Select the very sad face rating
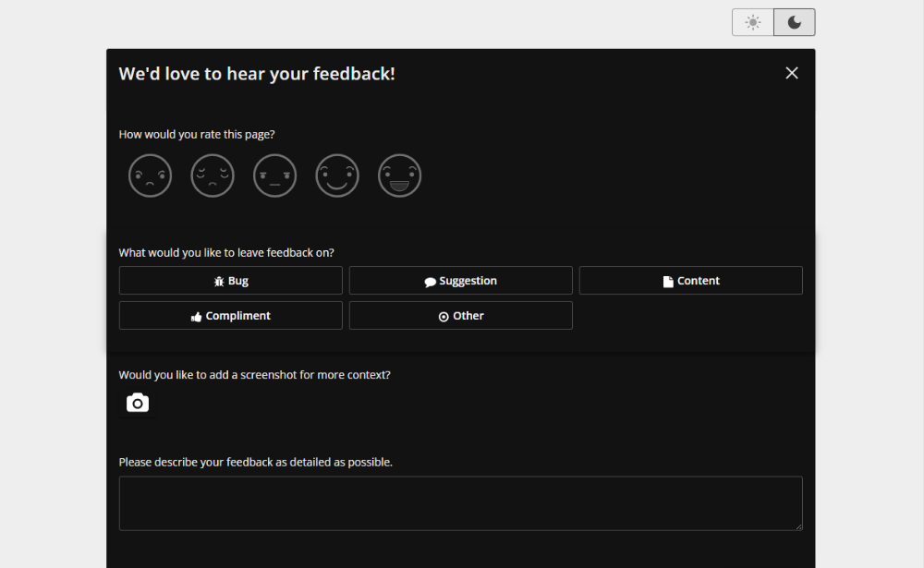The width and height of the screenshot is (924, 568). click(150, 175)
